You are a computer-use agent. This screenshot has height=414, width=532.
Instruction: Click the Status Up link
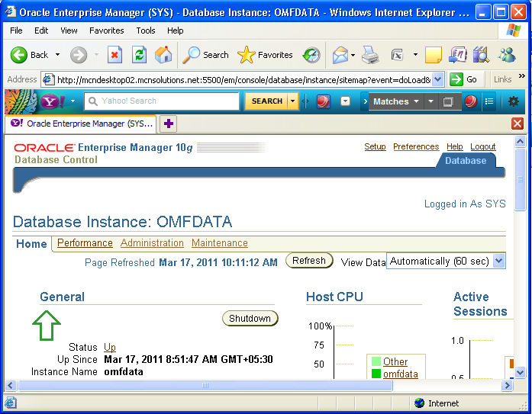[110, 347]
